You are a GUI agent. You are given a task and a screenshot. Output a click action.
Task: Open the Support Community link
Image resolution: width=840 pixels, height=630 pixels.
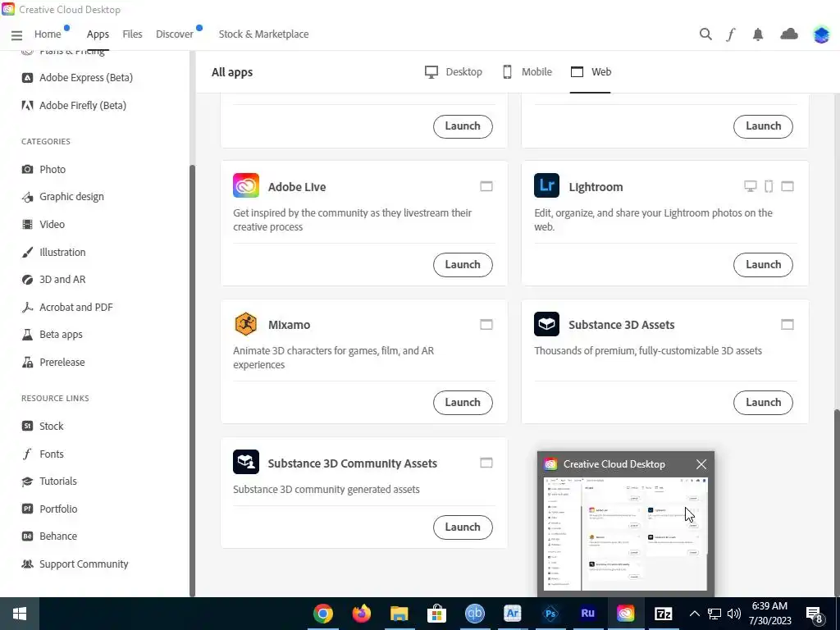pyautogui.click(x=75, y=564)
